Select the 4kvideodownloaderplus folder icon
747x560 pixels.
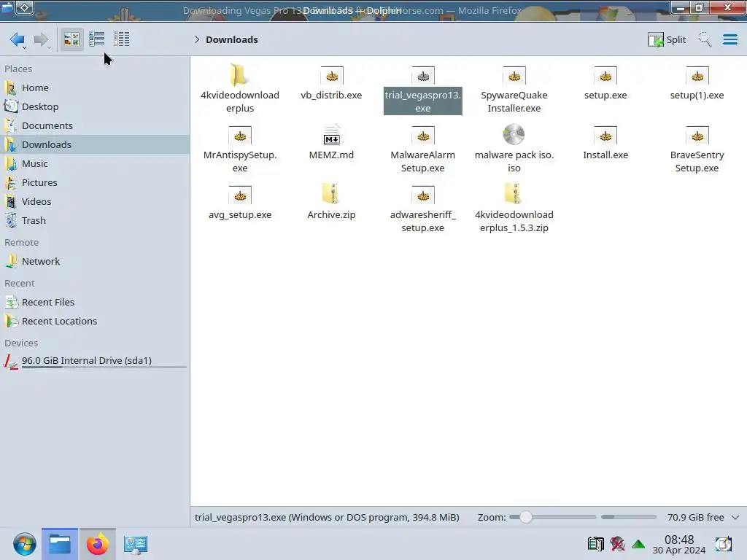pos(239,75)
